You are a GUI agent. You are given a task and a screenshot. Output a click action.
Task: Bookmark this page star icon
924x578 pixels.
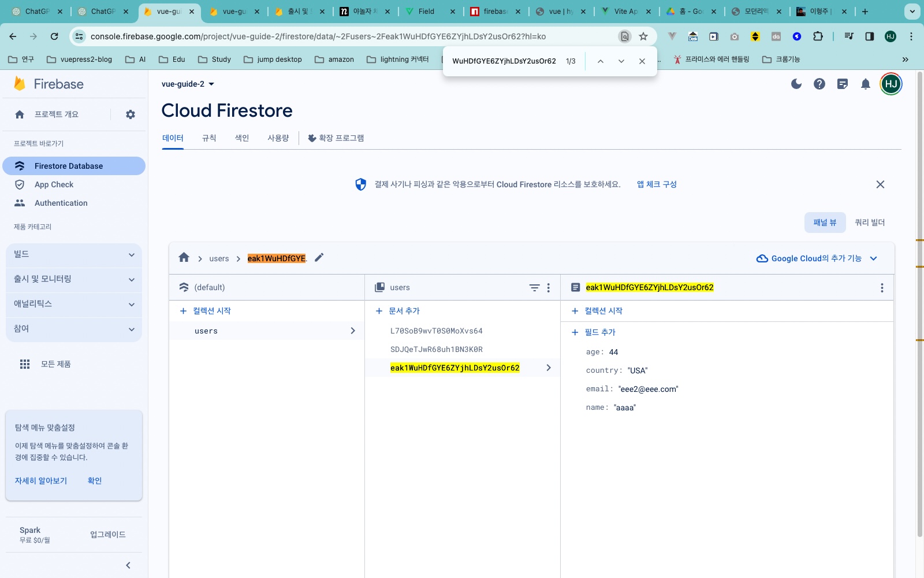pos(643,36)
